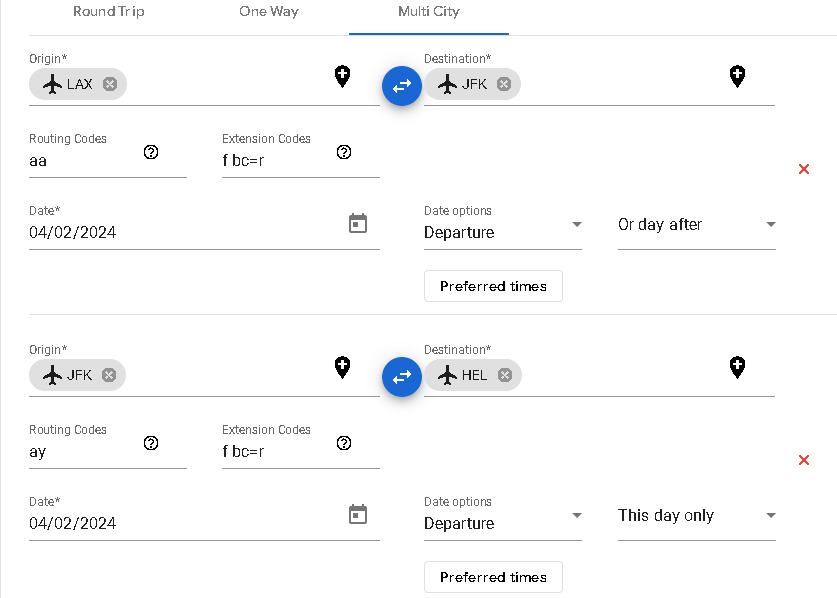Open calendar for first flight date
The width and height of the screenshot is (837, 598).
click(358, 223)
